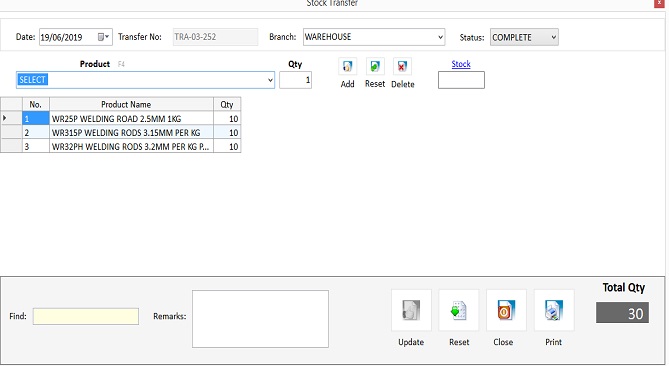Click the Add product icon
Viewport: 669px width, 366px height.
(347, 67)
